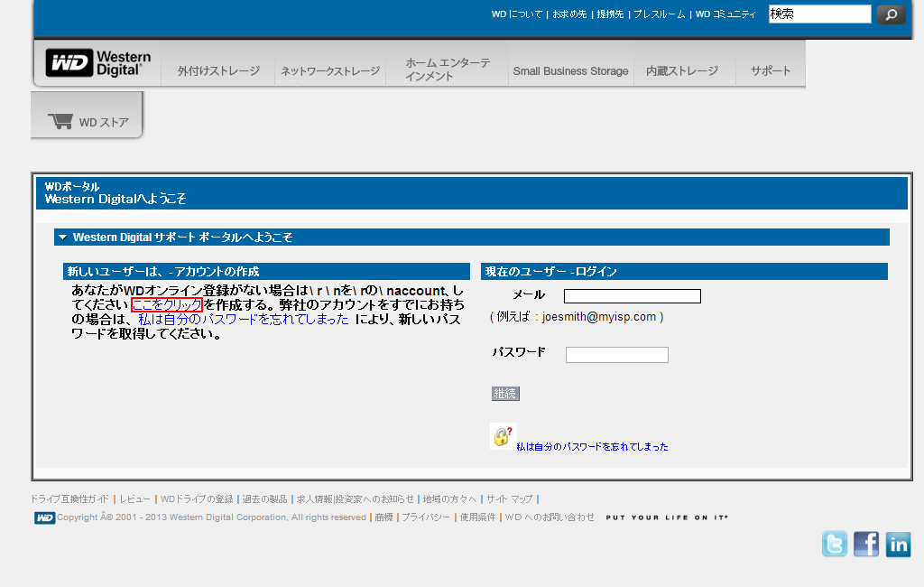Click the WD について top link
The width and height of the screenshot is (924, 587).
(x=517, y=14)
